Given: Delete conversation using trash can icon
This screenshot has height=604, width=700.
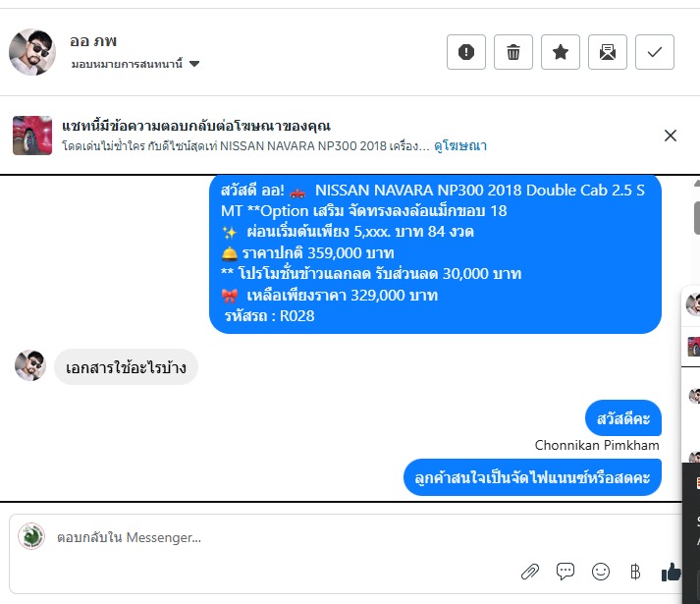Looking at the screenshot, I should coord(513,52).
